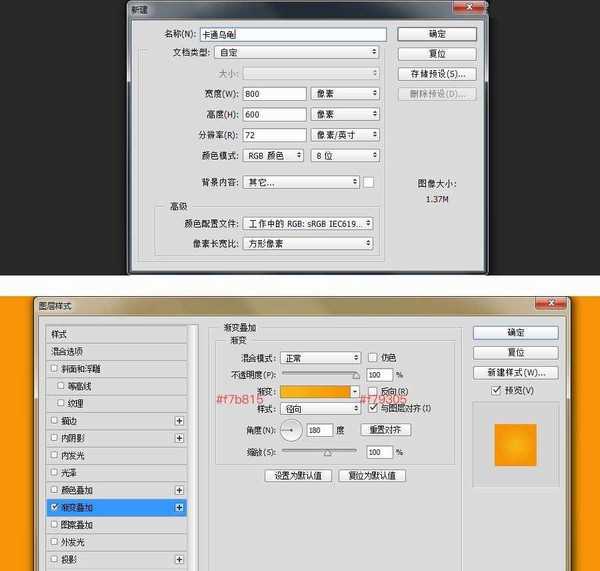Click 复位为默认值 button

tap(372, 476)
